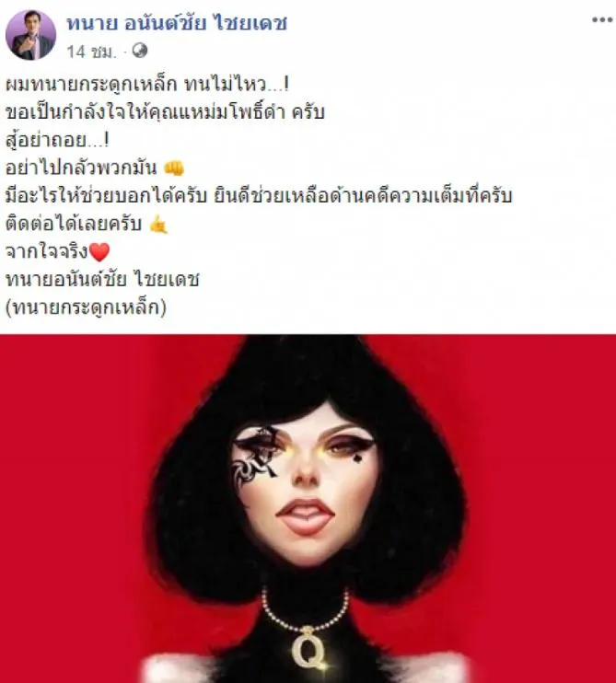
Task: Click the small spade mark under the eye
Action: (x=356, y=458)
